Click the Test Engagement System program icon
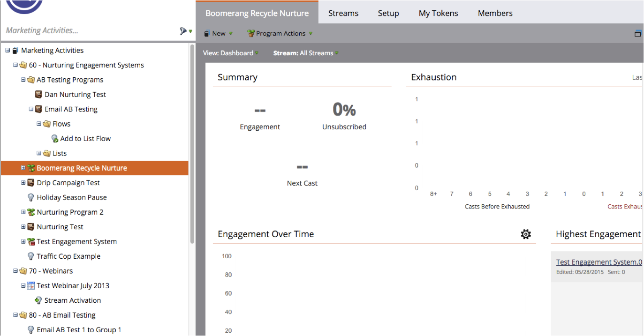644x336 pixels. coord(31,242)
